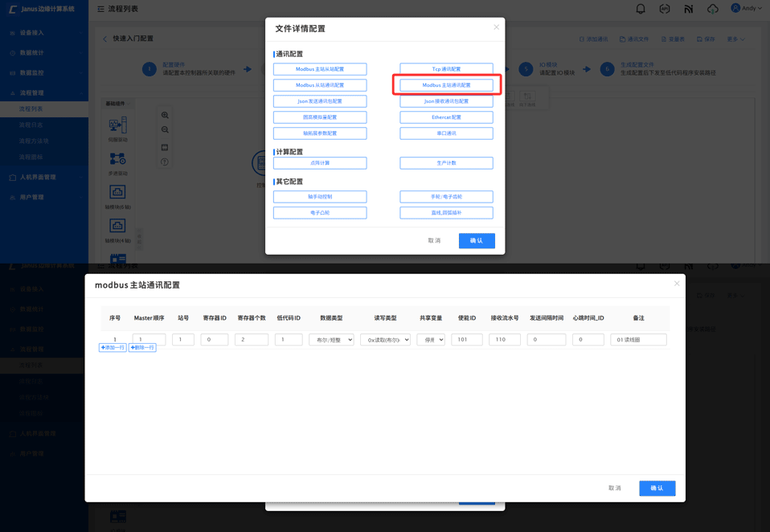Click the zoom in magnifier icon

pyautogui.click(x=165, y=116)
